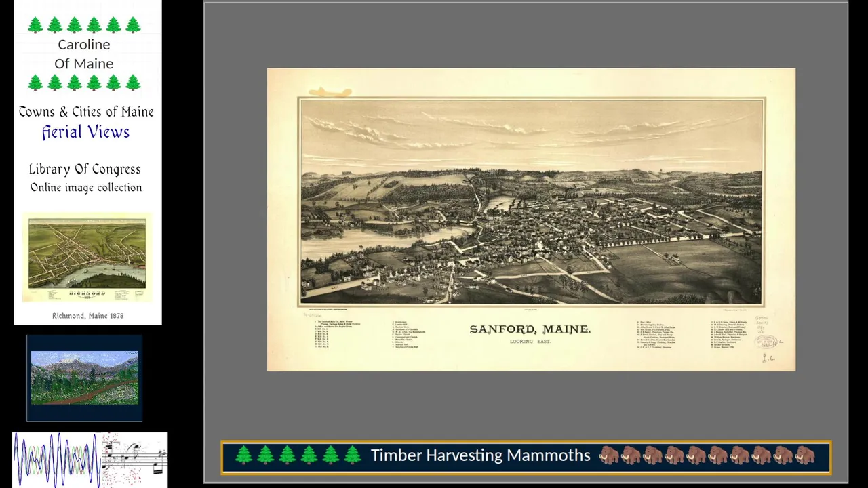The image size is (868, 488).
Task: Click the mountain landscape painting thumbnail
Action: pos(85,378)
